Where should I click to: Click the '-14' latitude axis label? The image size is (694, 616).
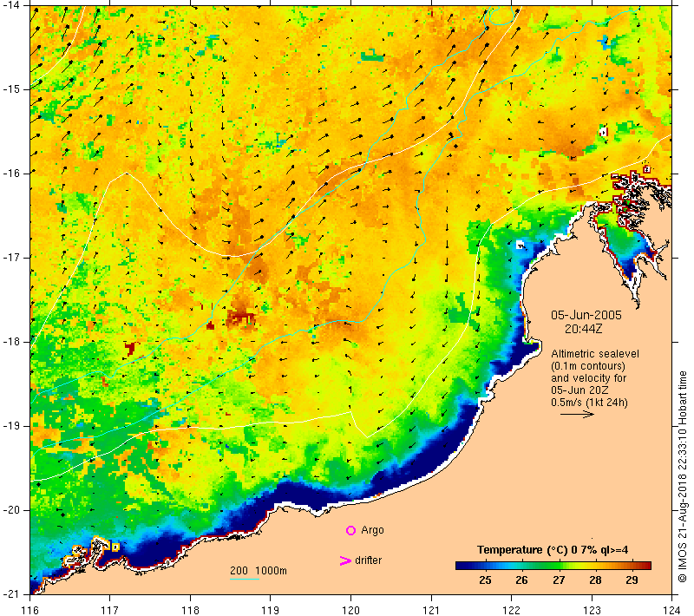(10, 5)
